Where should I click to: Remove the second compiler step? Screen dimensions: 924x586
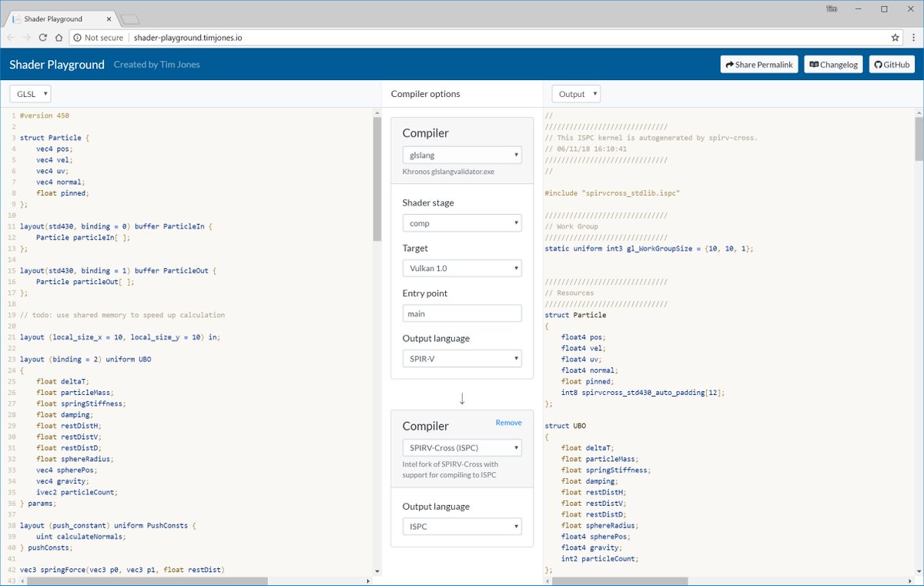pyautogui.click(x=508, y=423)
